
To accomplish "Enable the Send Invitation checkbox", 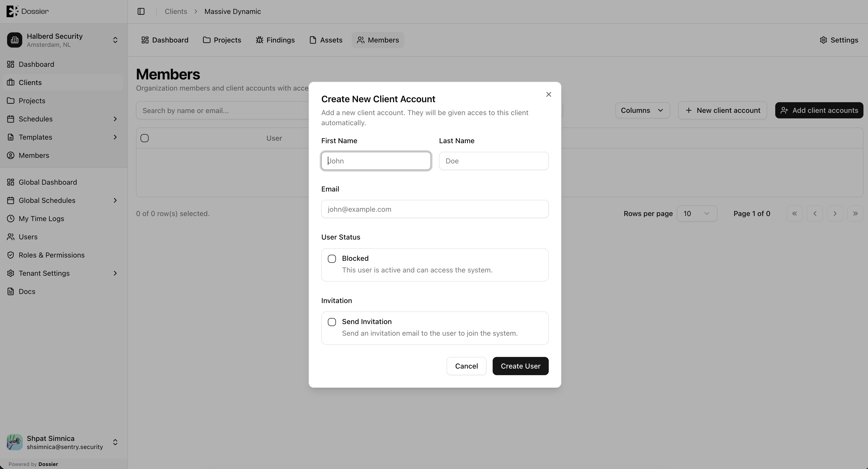I will 332,322.
